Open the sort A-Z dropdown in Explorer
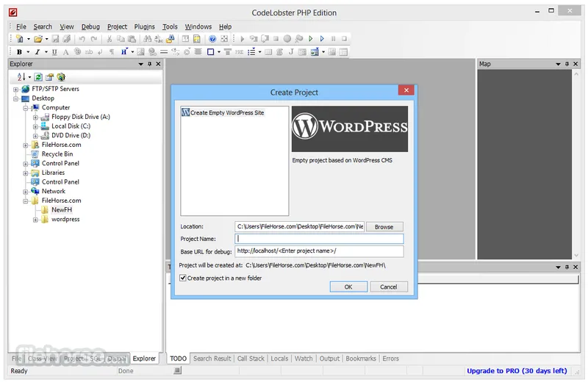The width and height of the screenshot is (588, 382). [x=29, y=77]
